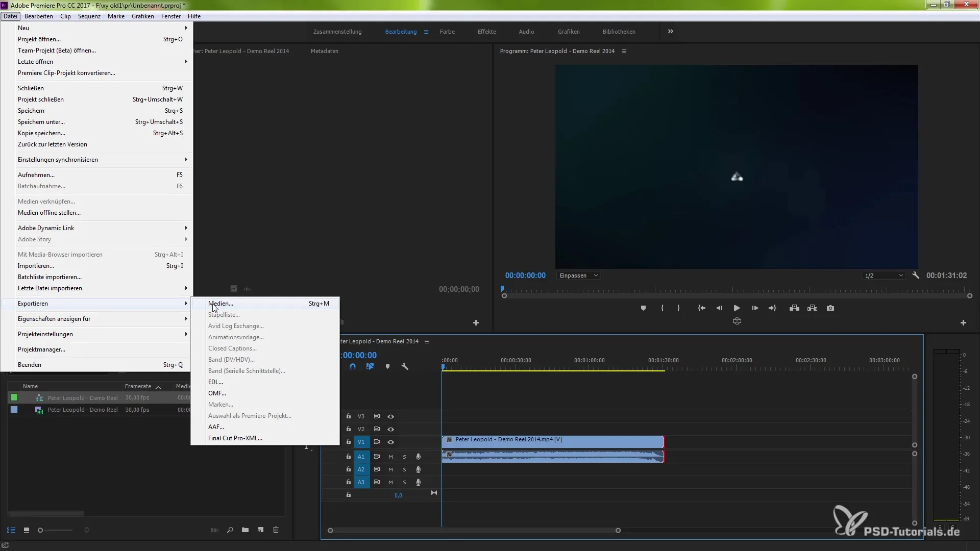This screenshot has height=551, width=980.
Task: Mute audio track A3
Action: (390, 482)
